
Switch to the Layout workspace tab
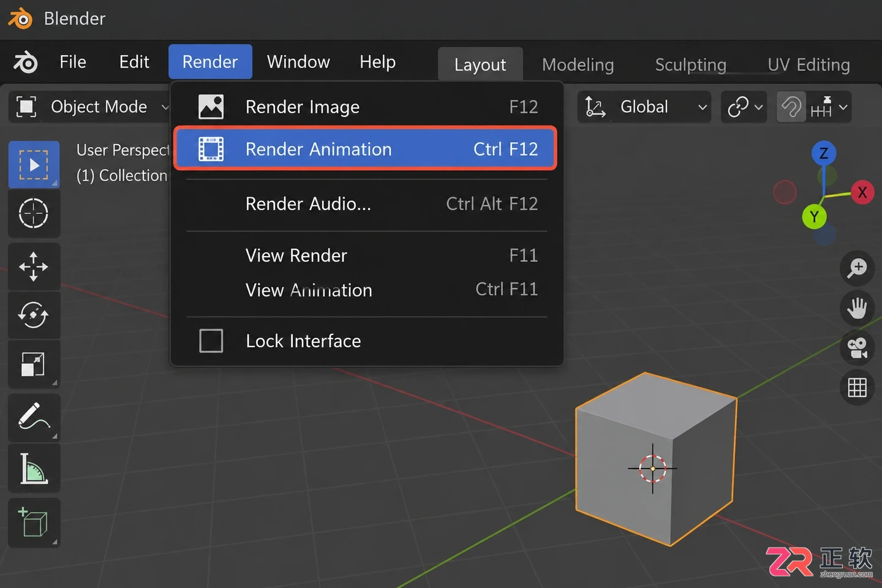(x=480, y=64)
